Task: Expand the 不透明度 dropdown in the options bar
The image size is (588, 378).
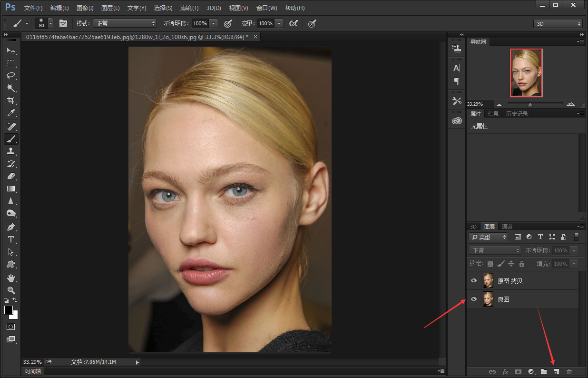Action: pos(214,23)
